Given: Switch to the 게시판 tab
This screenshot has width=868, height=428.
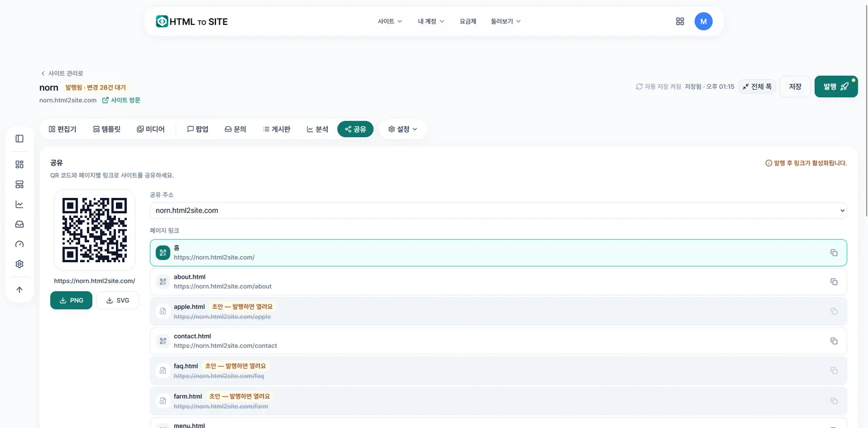Looking at the screenshot, I should point(277,129).
